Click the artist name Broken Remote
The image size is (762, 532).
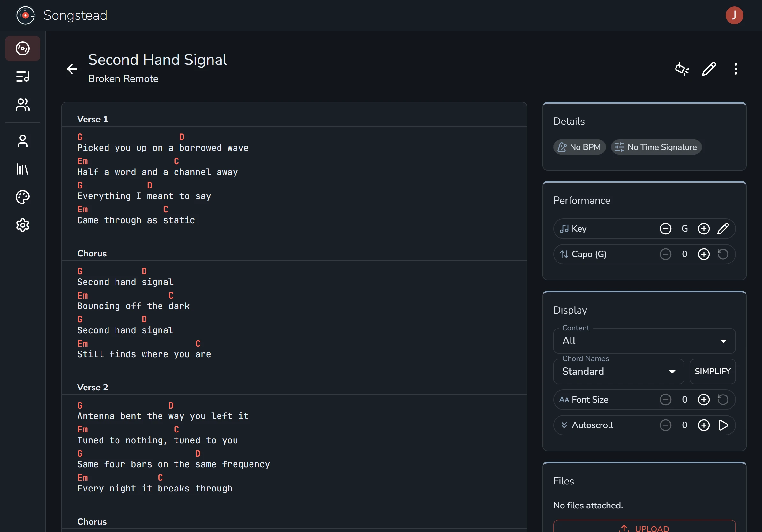pos(123,78)
